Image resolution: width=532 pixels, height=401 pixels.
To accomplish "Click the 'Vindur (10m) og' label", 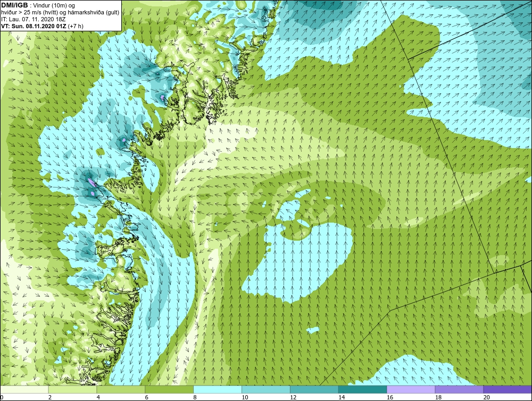I will 54,5.
